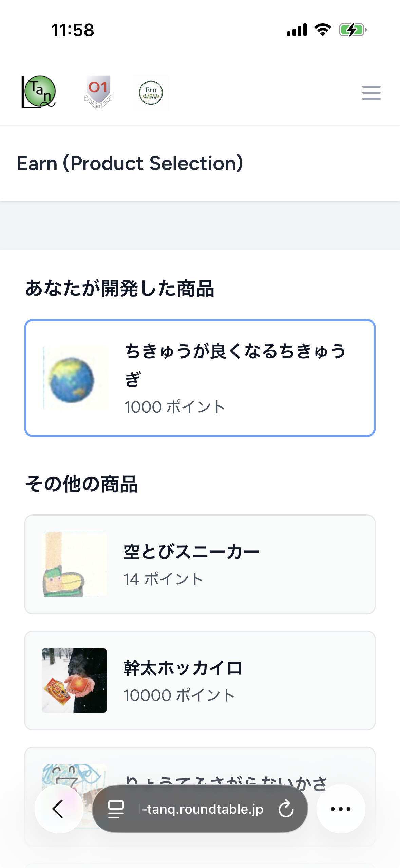The height and width of the screenshot is (868, 400).
Task: Select the ちきゅうが良くなるちきゅうぎ product card
Action: (x=200, y=378)
